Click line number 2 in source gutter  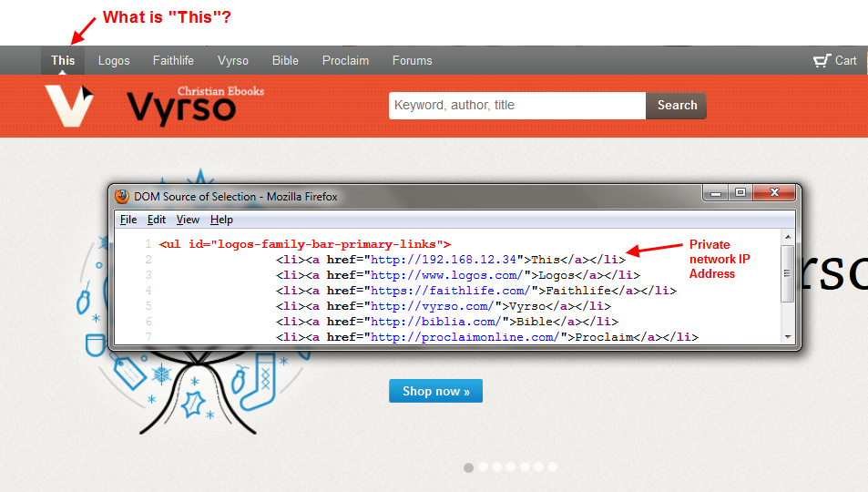pyautogui.click(x=148, y=260)
